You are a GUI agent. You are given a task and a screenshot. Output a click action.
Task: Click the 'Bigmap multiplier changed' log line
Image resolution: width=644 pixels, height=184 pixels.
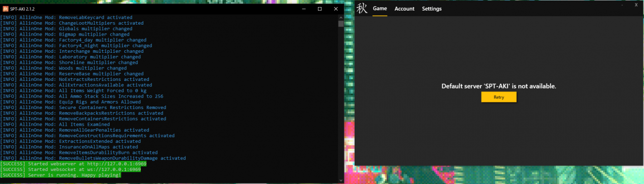click(65, 34)
